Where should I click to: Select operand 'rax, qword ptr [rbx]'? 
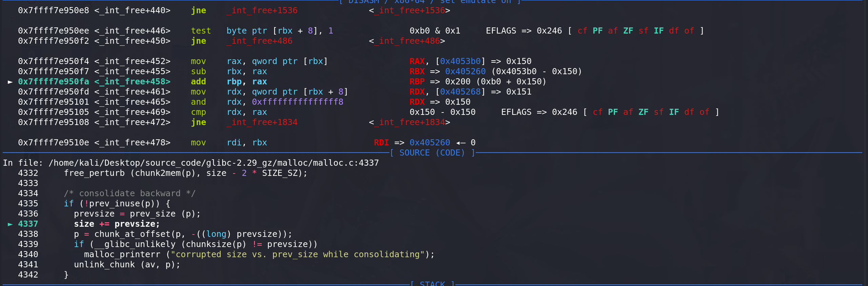coord(277,61)
